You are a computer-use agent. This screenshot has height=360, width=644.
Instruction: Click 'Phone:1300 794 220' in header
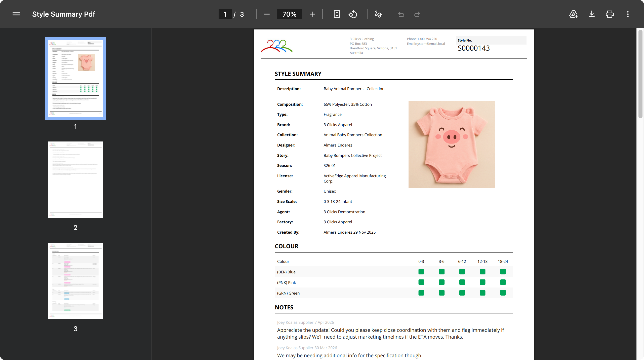[422, 39]
